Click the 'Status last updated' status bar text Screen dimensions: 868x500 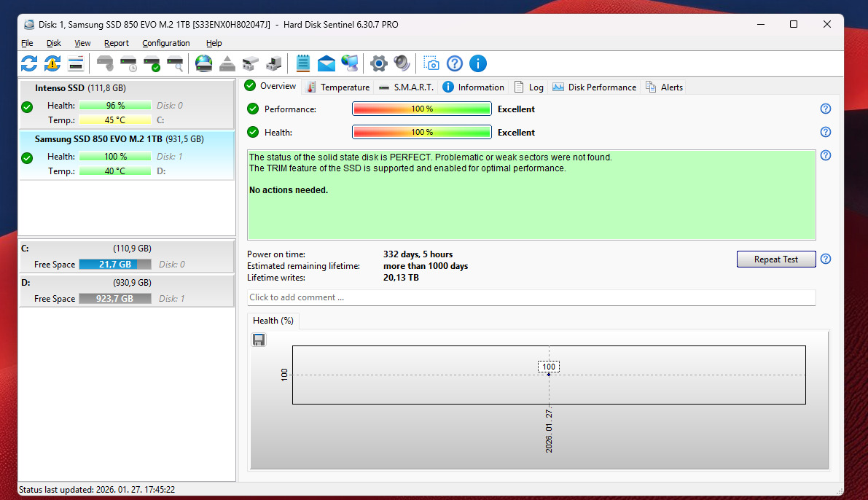97,490
